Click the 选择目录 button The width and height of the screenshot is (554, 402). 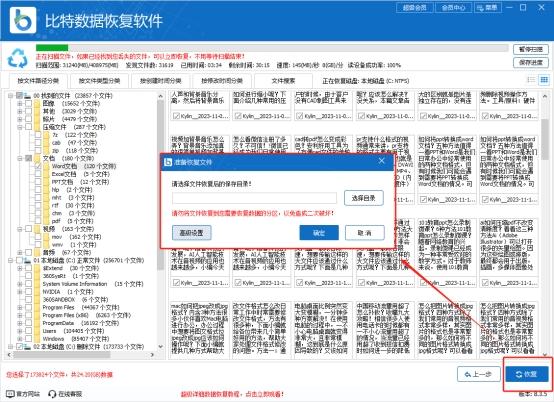[x=364, y=198]
